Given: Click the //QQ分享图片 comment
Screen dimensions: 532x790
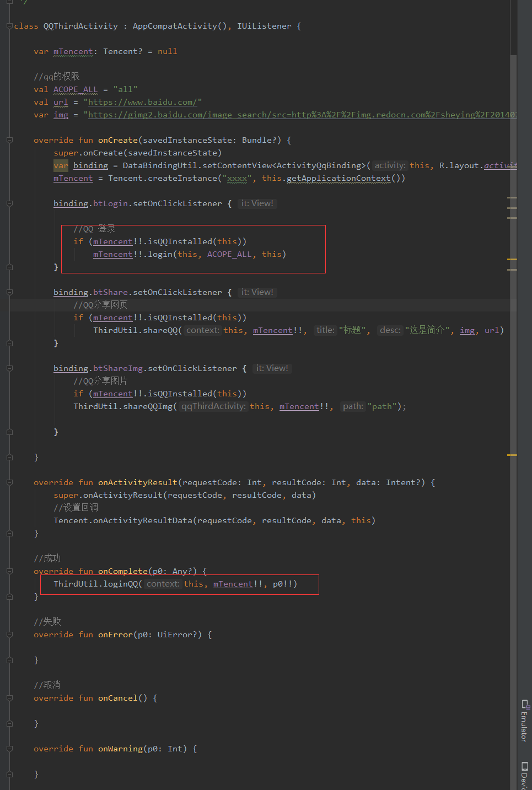Looking at the screenshot, I should click(x=100, y=381).
